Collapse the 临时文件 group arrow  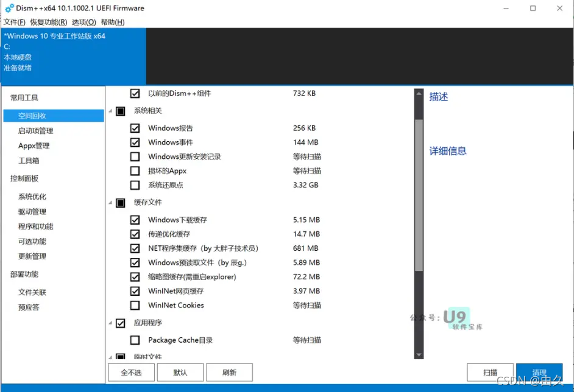[x=110, y=357]
